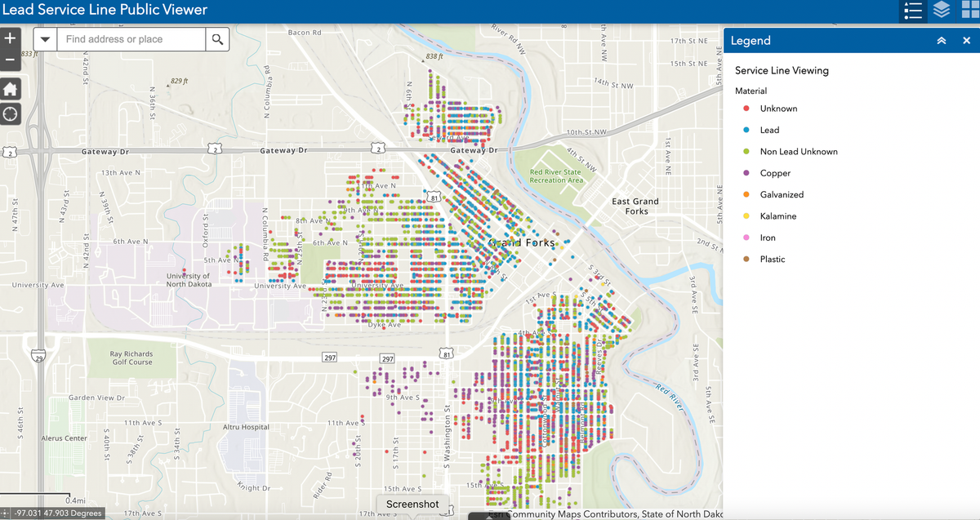Click the 838 ft elevation marker
This screenshot has width=980, height=520.
click(434, 56)
